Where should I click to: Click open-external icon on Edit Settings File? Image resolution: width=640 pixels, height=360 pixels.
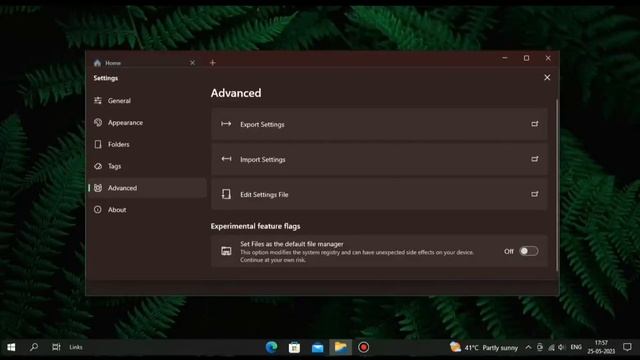pyautogui.click(x=535, y=194)
